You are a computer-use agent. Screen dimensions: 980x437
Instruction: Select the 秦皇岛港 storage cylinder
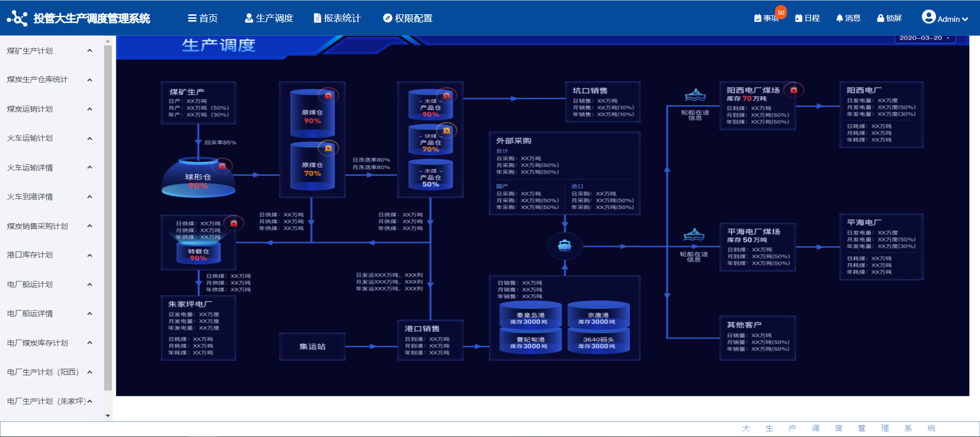click(x=530, y=315)
